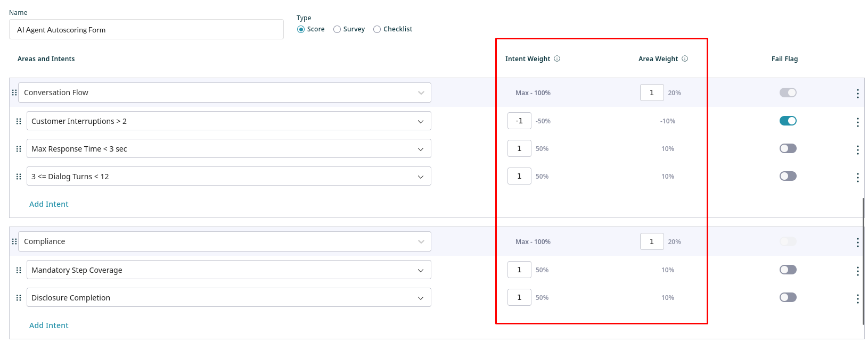Image resolution: width=868 pixels, height=343 pixels.
Task: Choose the Checklist type option
Action: click(377, 29)
